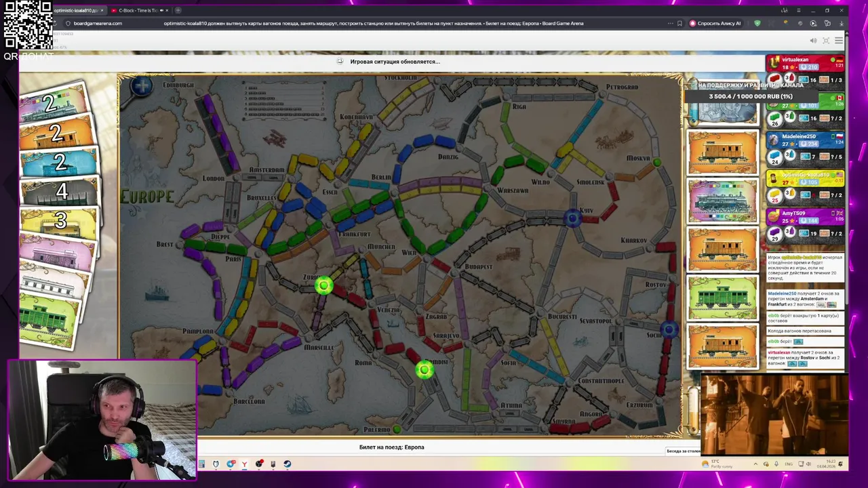Click virtualexan's avatar picture
Image resolution: width=868 pixels, height=488 pixels.
[773, 62]
